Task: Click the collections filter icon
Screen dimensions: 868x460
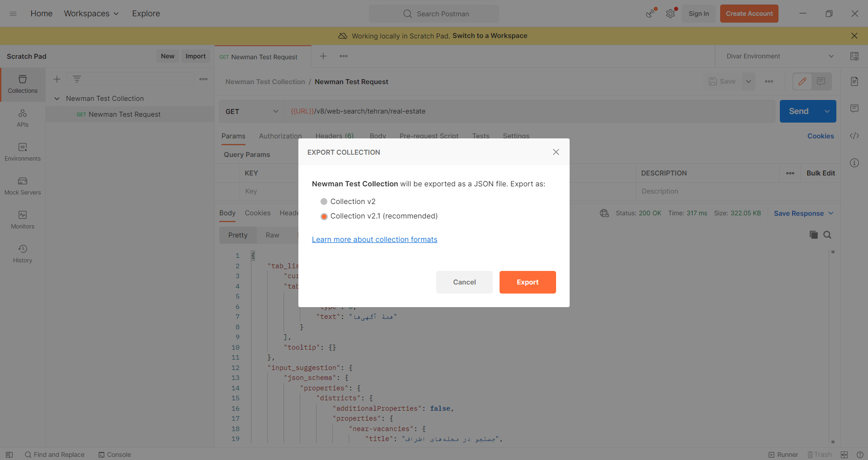Action: pos(77,79)
